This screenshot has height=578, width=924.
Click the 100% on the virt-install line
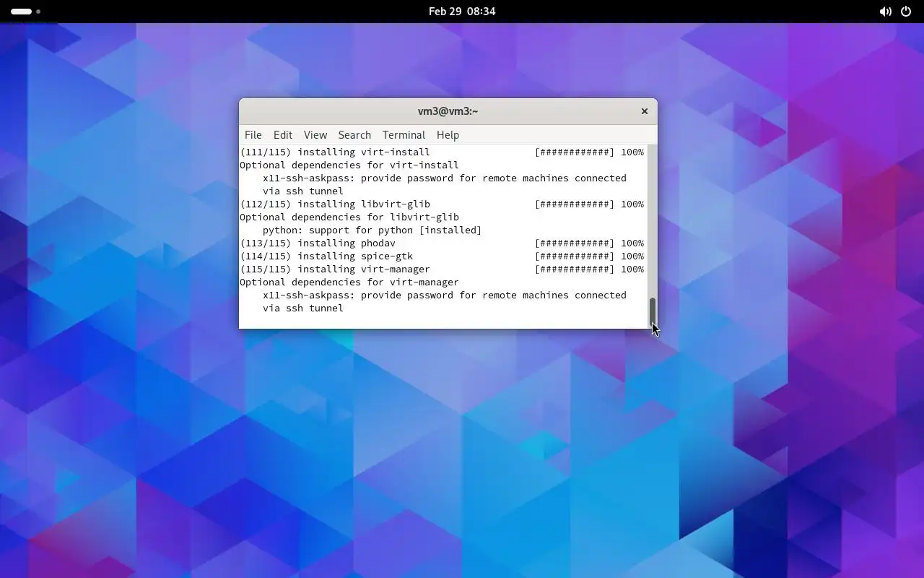pyautogui.click(x=632, y=152)
